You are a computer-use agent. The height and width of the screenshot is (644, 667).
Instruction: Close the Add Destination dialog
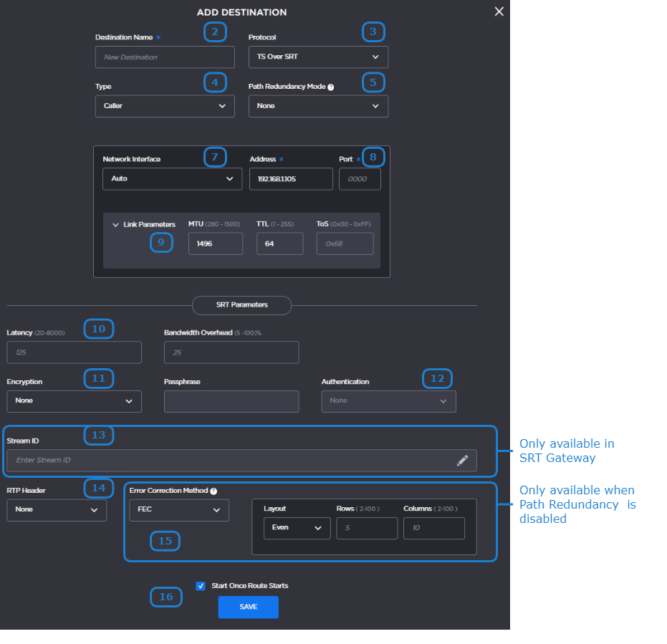499,11
